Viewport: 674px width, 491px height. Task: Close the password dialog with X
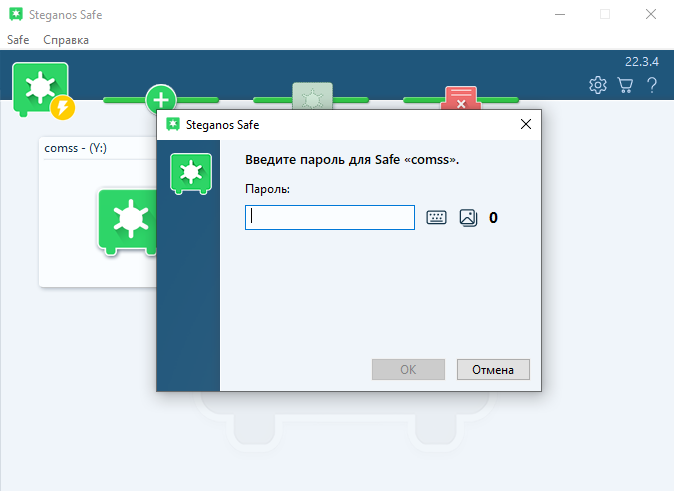click(526, 125)
